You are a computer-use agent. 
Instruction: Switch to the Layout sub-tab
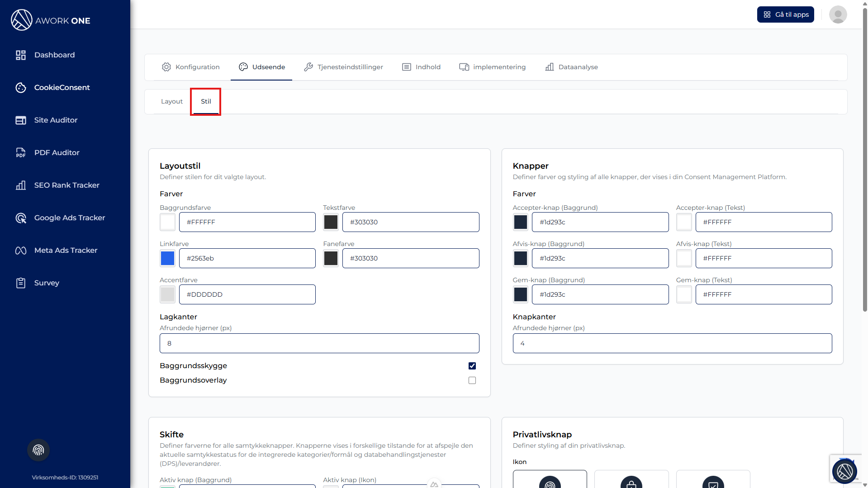click(x=172, y=101)
